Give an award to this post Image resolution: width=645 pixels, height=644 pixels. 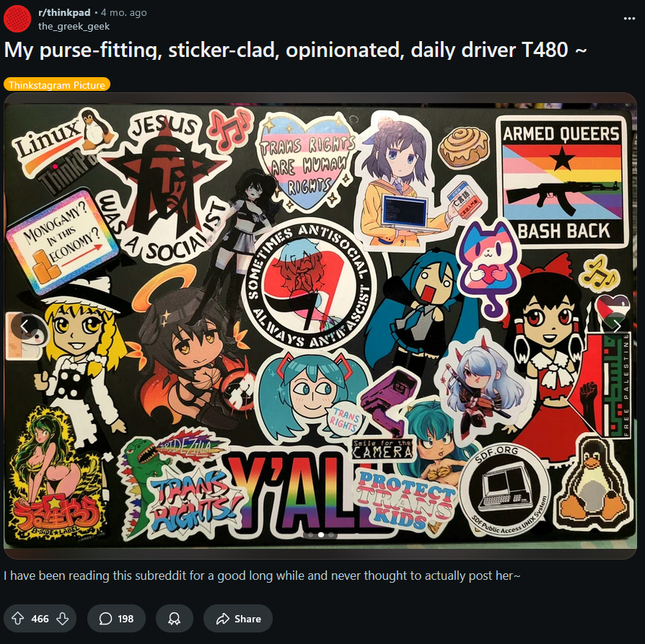(x=175, y=618)
